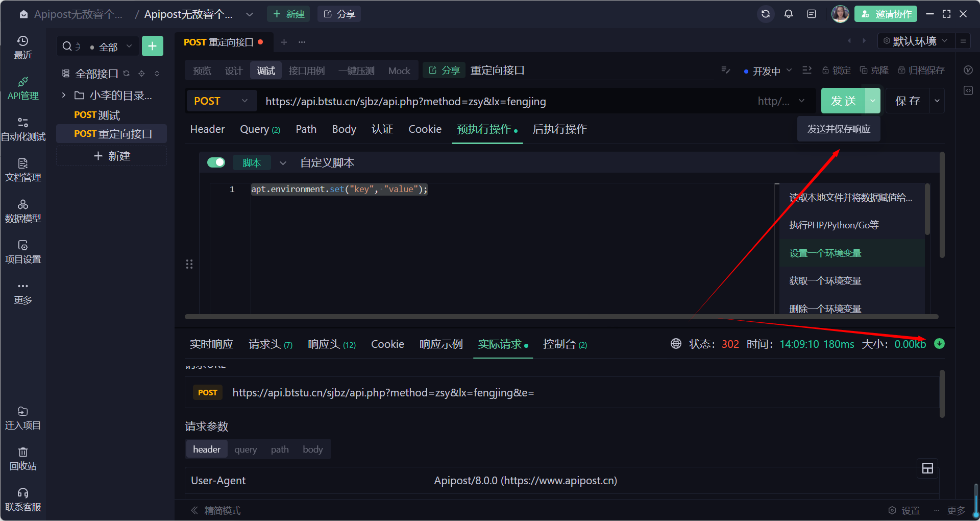The width and height of the screenshot is (980, 521).
Task: Open the notifications bell
Action: [x=789, y=14]
